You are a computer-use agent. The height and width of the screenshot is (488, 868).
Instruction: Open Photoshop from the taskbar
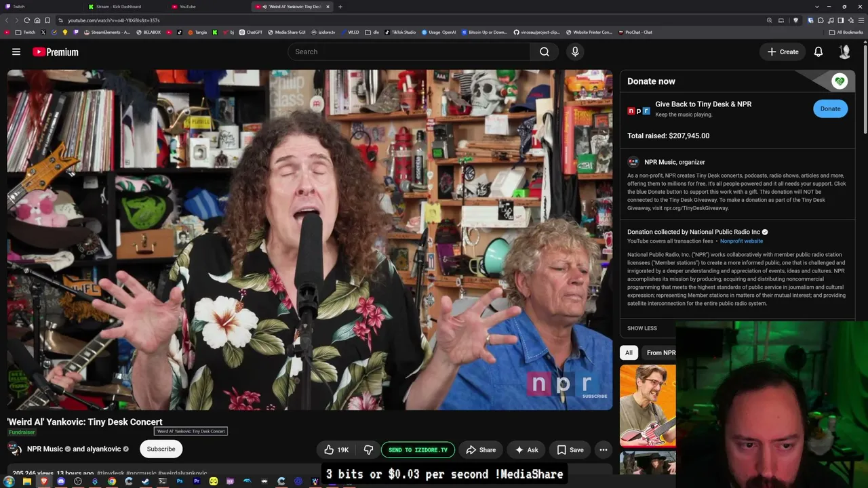(x=180, y=481)
